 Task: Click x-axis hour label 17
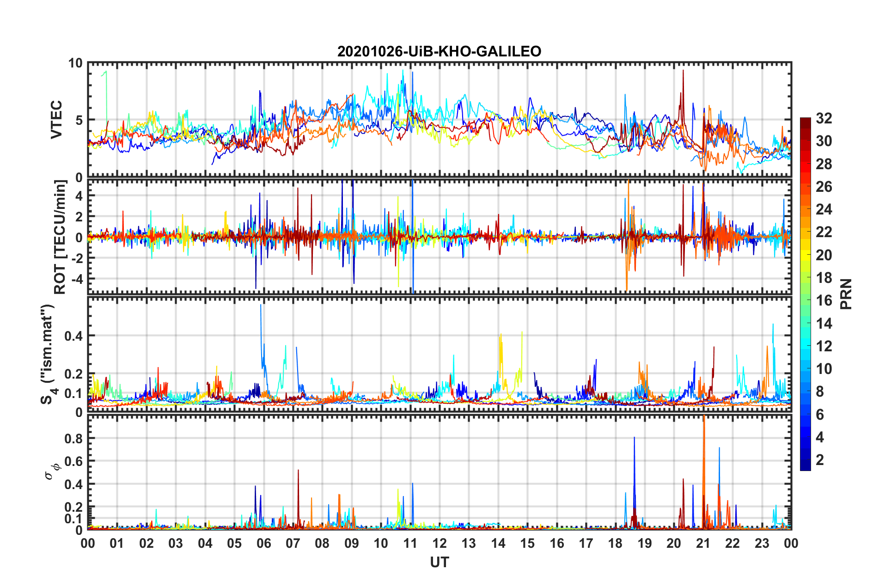point(586,543)
